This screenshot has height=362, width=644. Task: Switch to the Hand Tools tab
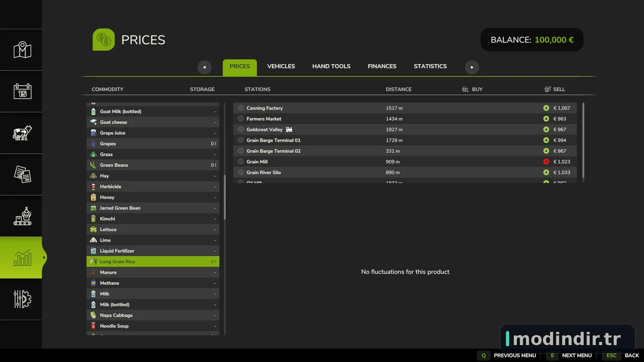click(331, 66)
